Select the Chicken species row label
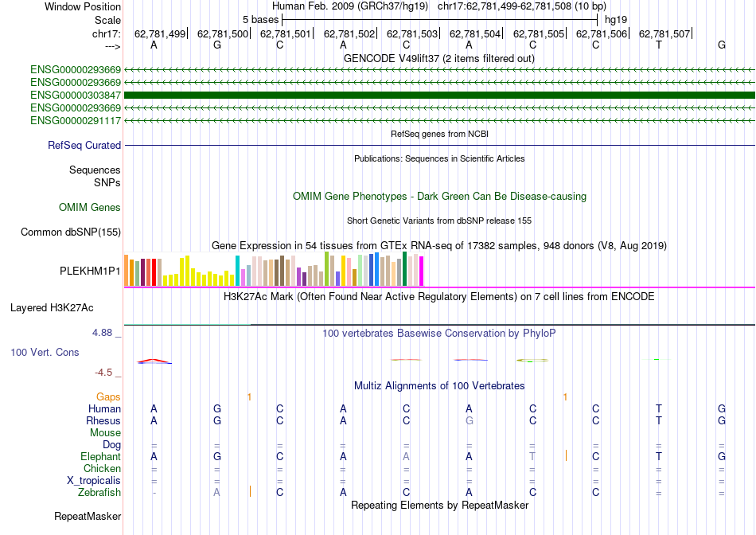The width and height of the screenshot is (756, 535). click(102, 468)
